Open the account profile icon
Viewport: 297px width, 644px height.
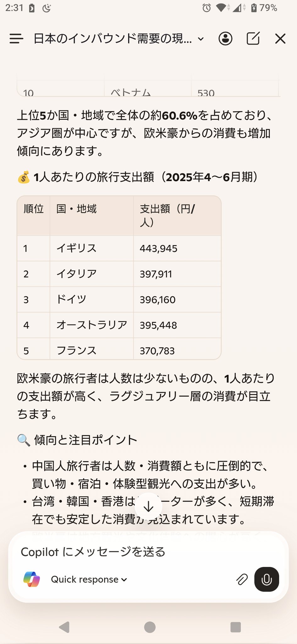click(x=225, y=39)
